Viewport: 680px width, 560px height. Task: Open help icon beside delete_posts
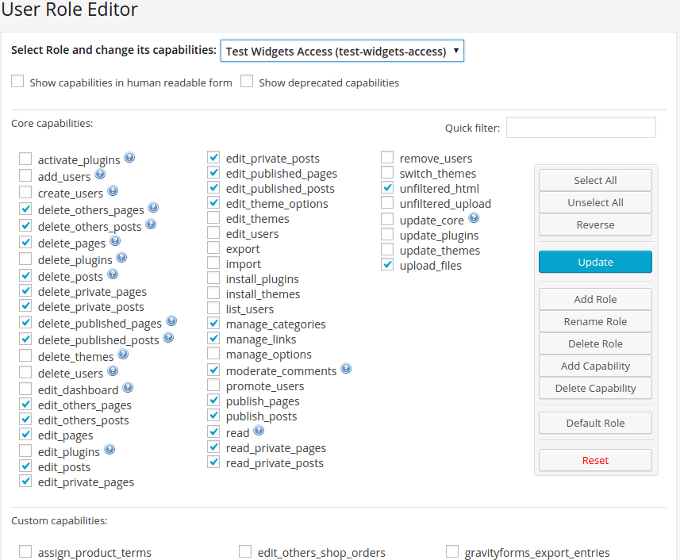[113, 274]
